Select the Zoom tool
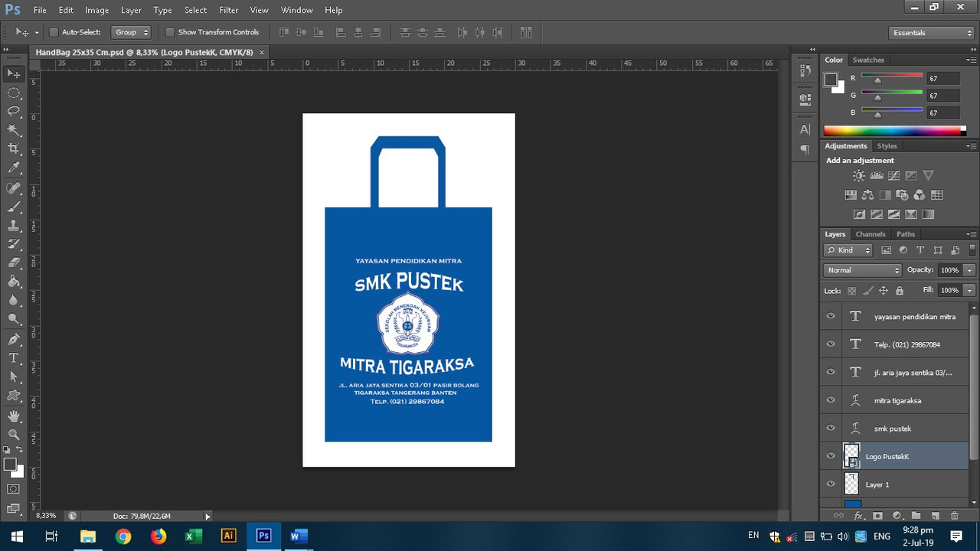This screenshot has width=980, height=551. pos(14,435)
